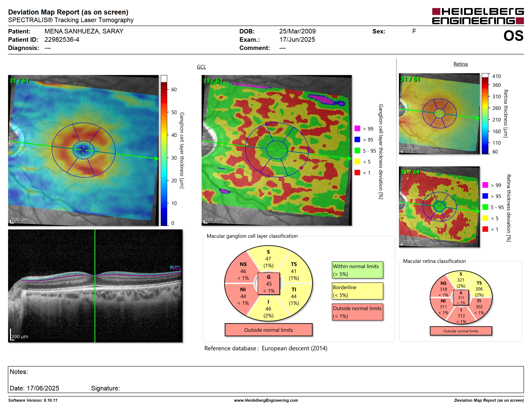Select the GCL deviation map image

click(x=276, y=150)
